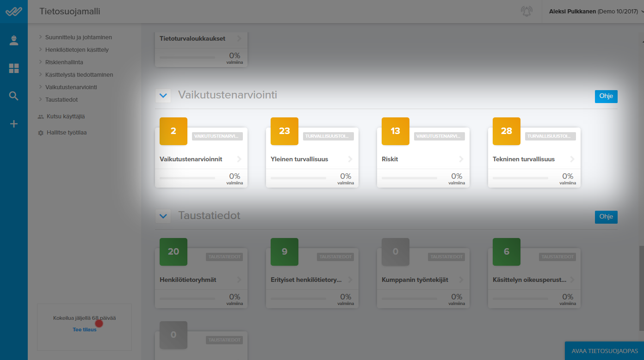Open Käsittelyn oikeusperust... card title
644x360 pixels.
[530, 280]
